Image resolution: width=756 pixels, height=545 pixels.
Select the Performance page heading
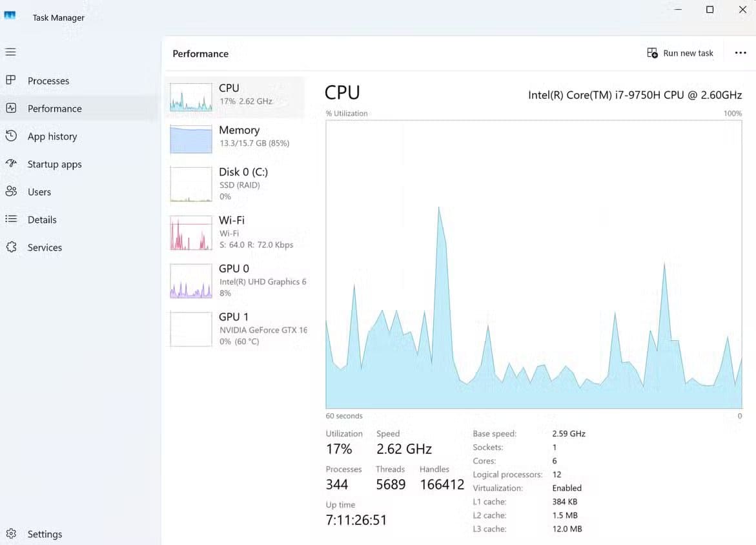(199, 54)
